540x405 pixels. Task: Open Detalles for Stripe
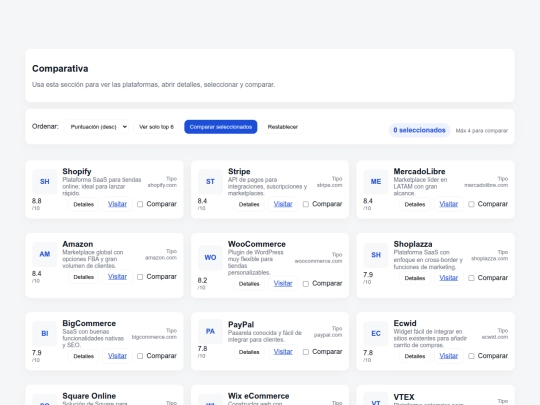point(249,204)
